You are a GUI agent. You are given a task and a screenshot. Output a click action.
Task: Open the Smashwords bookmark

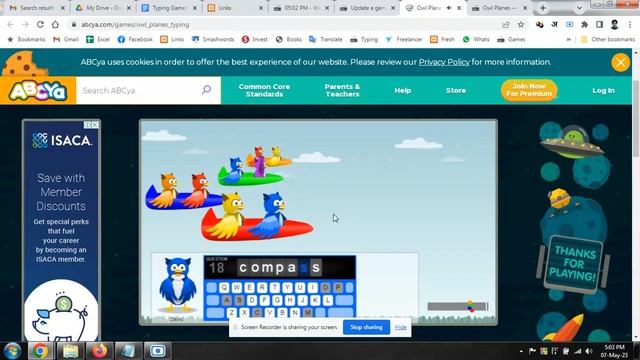(x=213, y=39)
